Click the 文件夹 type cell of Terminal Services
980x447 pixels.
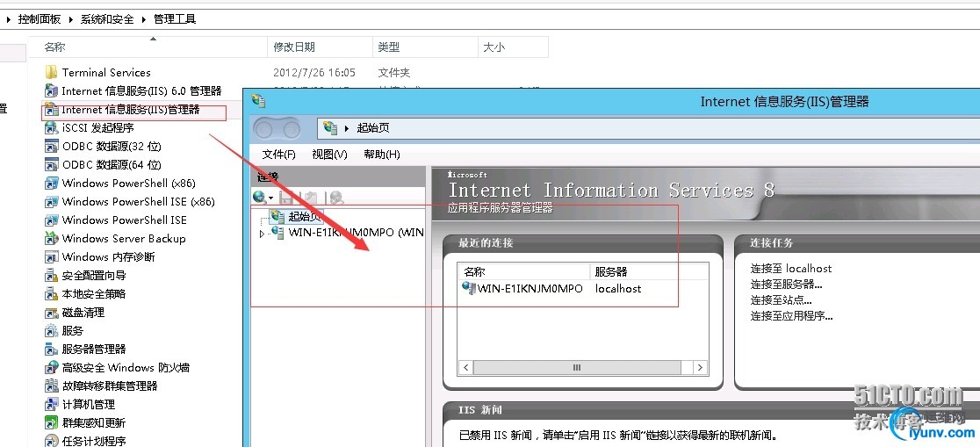[x=393, y=73]
